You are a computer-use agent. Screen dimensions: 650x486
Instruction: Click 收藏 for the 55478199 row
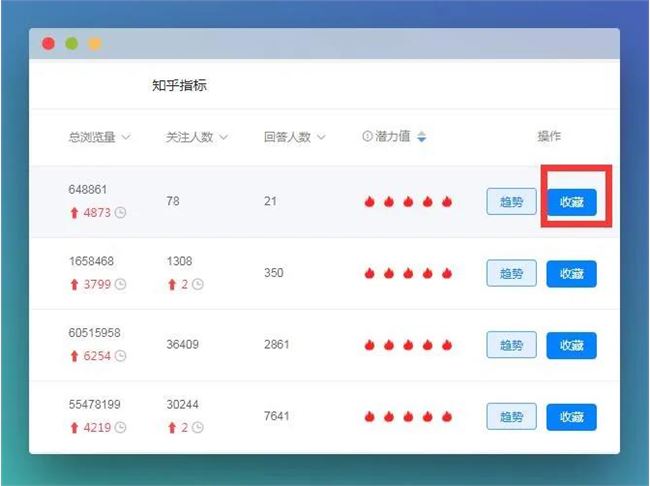[x=572, y=417]
